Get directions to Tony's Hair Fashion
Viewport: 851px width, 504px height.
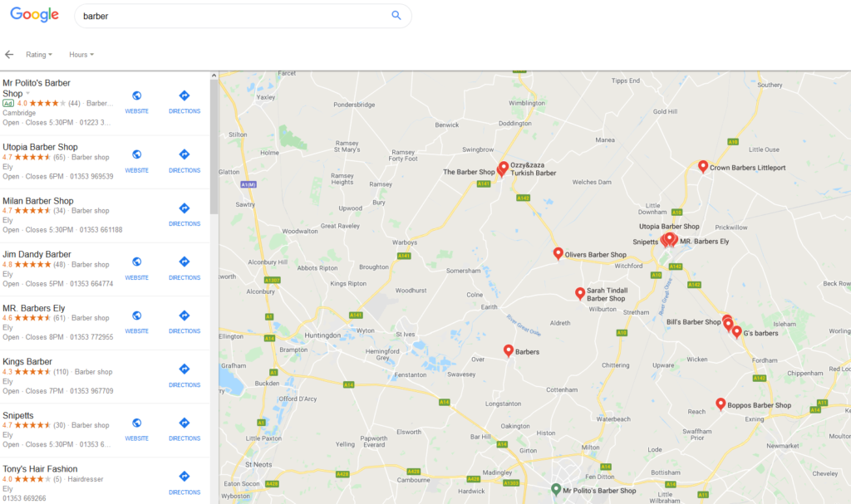tap(184, 482)
